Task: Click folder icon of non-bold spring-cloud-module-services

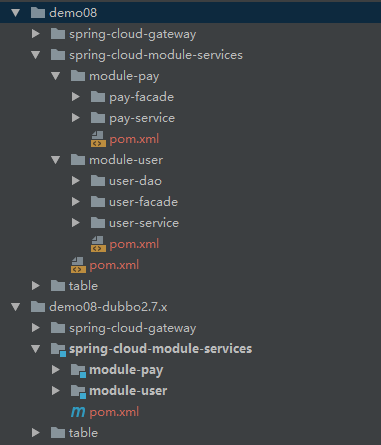Action: click(x=58, y=55)
